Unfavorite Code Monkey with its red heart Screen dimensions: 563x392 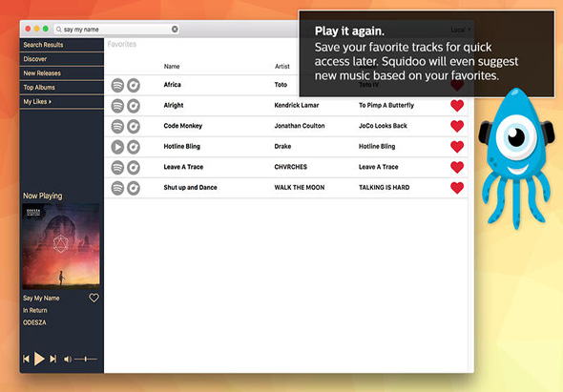point(457,126)
